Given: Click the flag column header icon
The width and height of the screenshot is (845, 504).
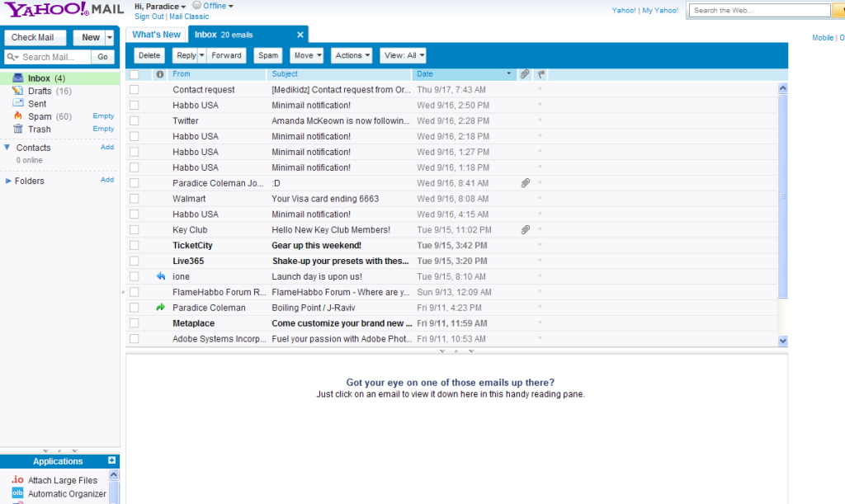Looking at the screenshot, I should (x=541, y=74).
